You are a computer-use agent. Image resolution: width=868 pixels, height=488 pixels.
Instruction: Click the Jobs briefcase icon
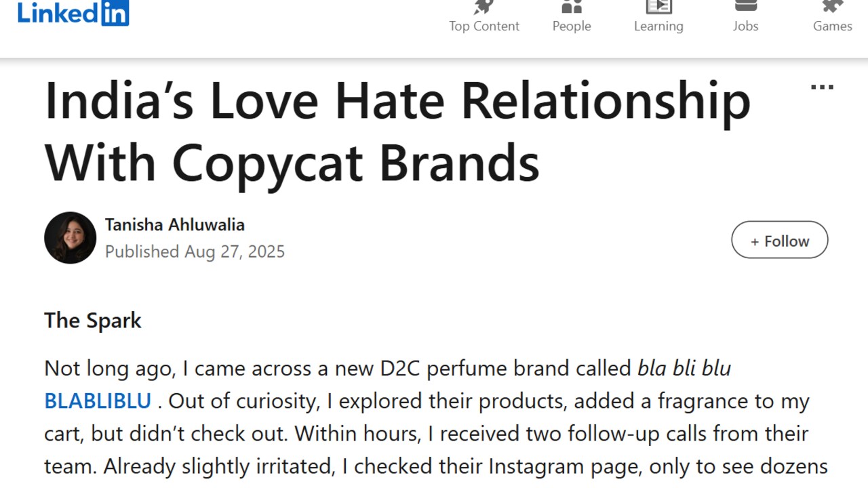[x=745, y=5]
